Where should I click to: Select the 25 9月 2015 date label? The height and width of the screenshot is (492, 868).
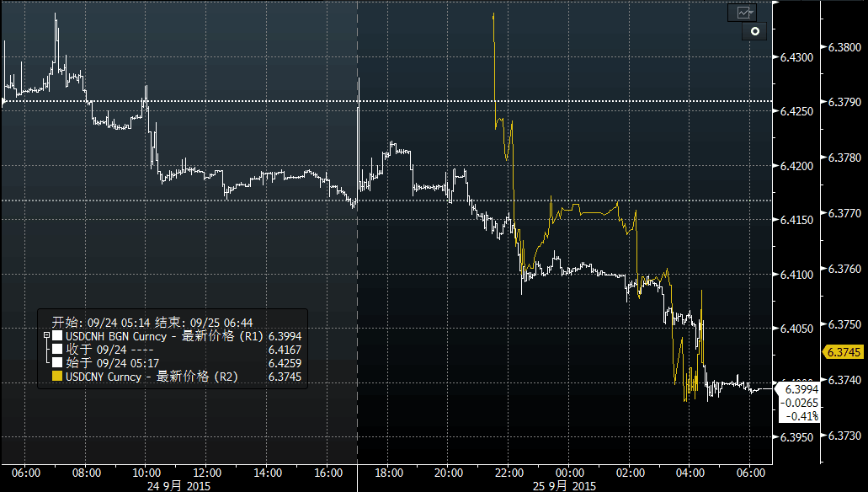tap(564, 486)
